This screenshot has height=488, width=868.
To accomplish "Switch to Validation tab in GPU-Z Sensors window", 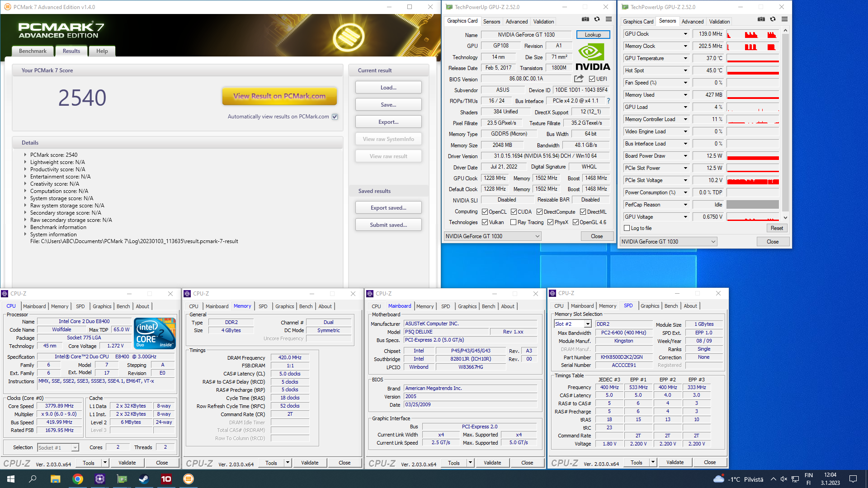I will pos(719,21).
